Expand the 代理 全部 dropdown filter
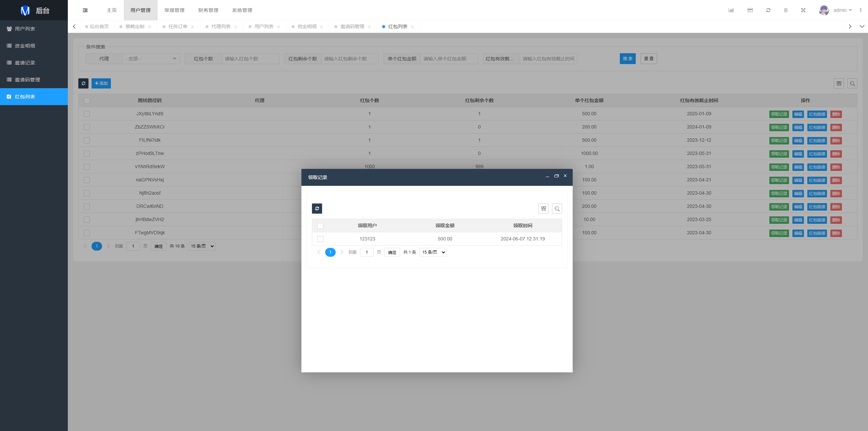This screenshot has width=868, height=431. [x=151, y=59]
